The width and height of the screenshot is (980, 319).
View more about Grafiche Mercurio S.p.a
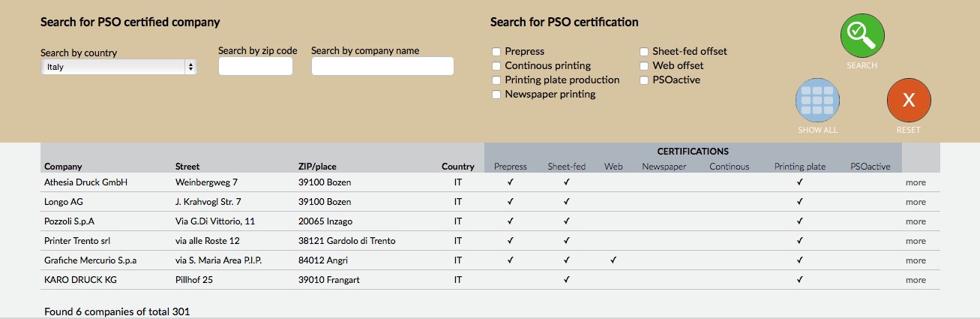pyautogui.click(x=916, y=260)
